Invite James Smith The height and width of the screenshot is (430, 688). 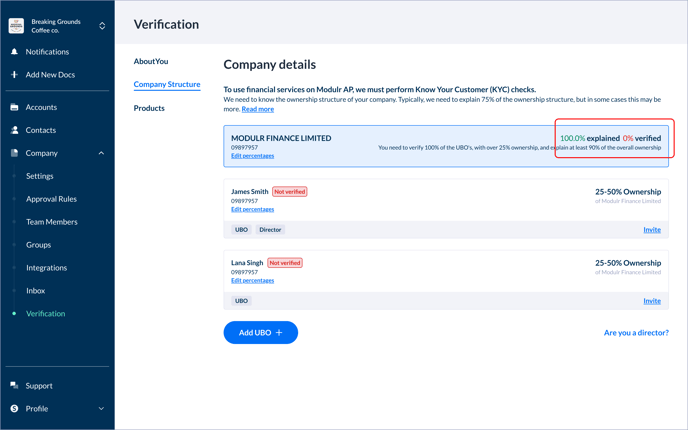click(x=652, y=229)
